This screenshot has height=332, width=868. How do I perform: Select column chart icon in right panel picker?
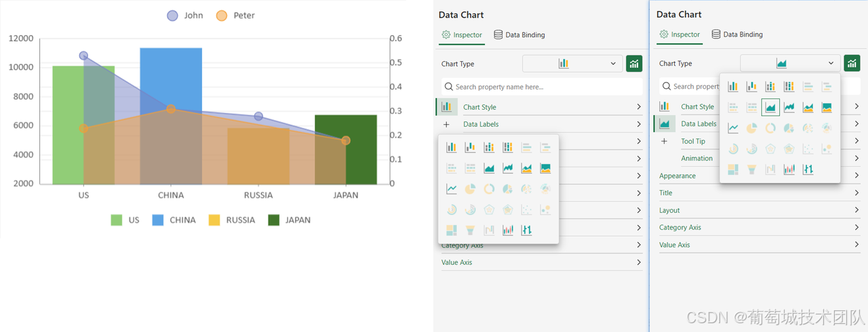pos(733,86)
